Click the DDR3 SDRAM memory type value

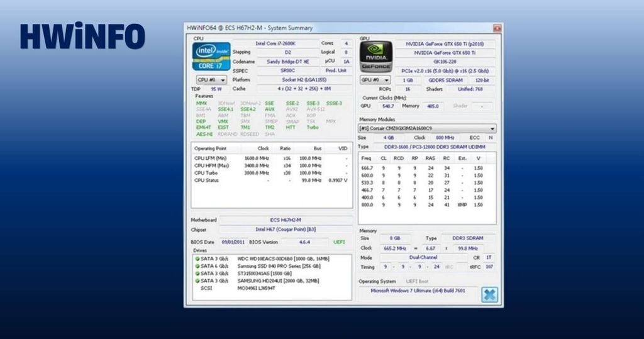[467, 238]
